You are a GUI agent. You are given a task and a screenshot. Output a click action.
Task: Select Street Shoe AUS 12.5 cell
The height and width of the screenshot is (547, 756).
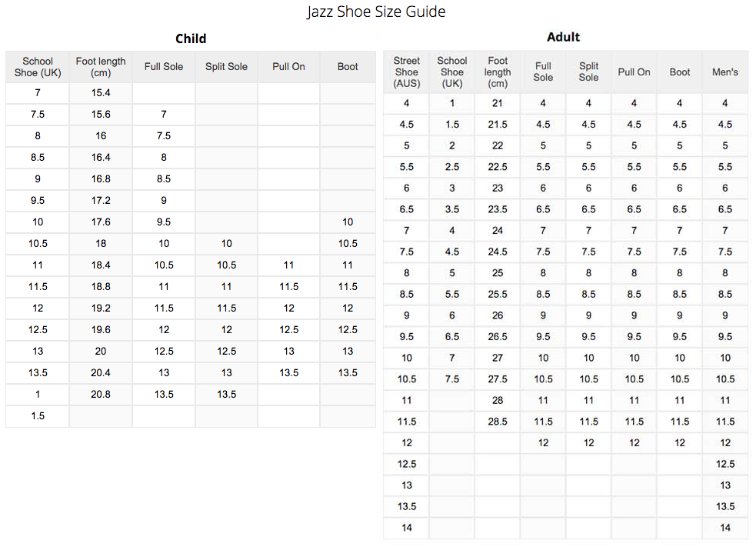(x=406, y=464)
